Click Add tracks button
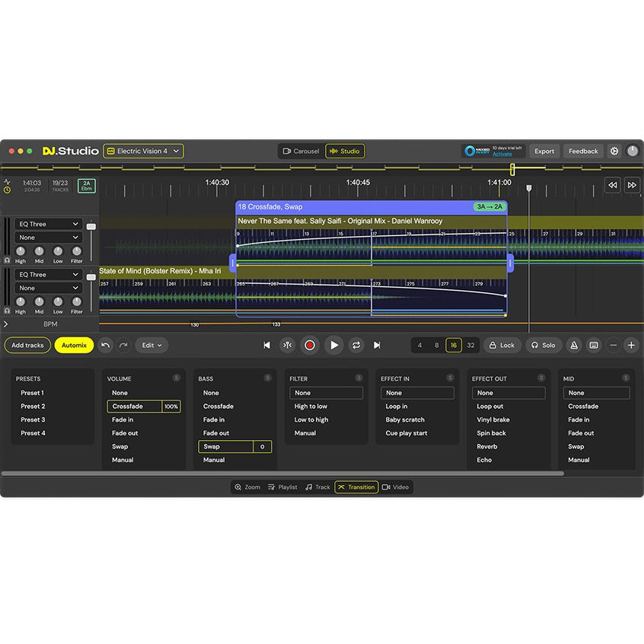 (27, 346)
